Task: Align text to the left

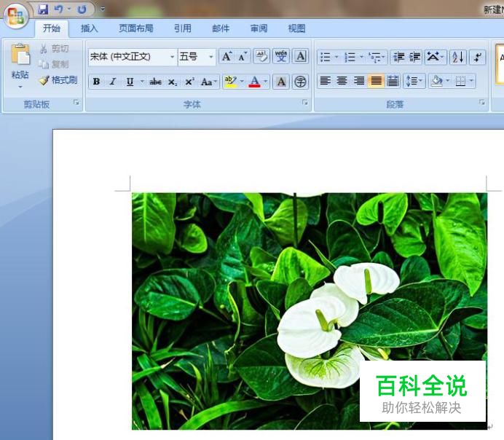Action: [326, 81]
